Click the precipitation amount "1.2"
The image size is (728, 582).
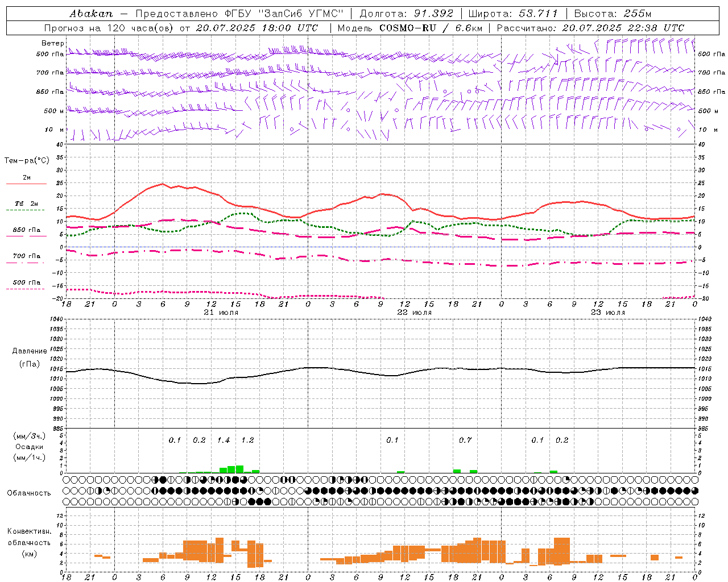point(247,440)
